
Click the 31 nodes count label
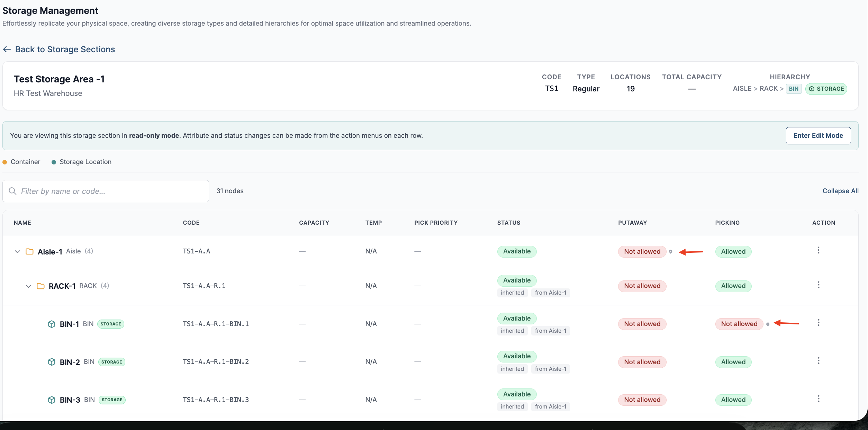[230, 191]
